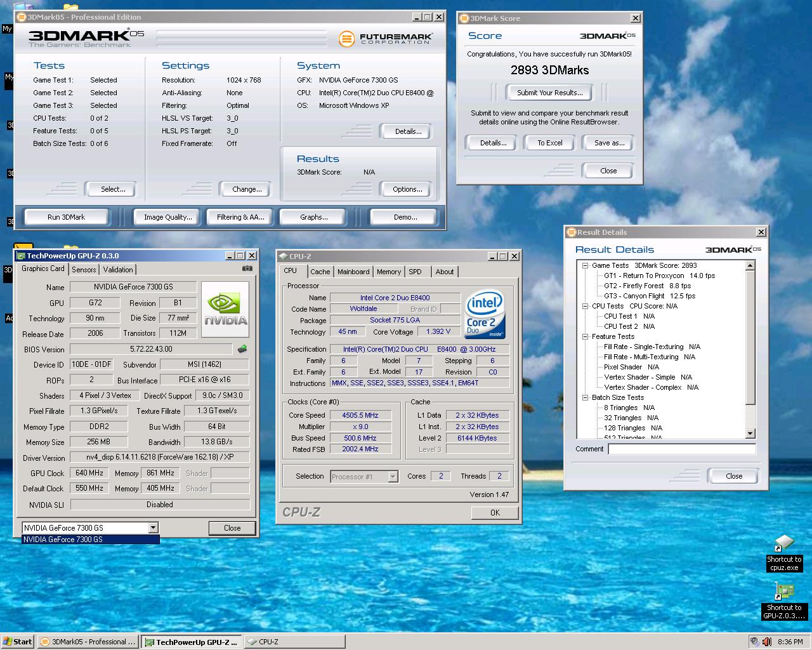812x650 pixels.
Task: Click the GPU-Z screenshot camera icon
Action: click(x=247, y=269)
